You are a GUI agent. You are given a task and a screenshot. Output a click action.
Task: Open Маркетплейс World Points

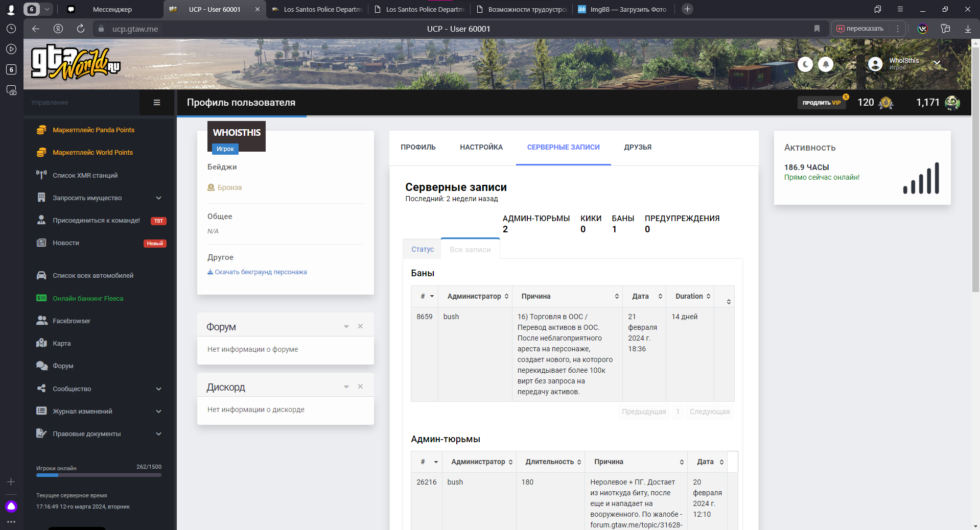click(92, 153)
